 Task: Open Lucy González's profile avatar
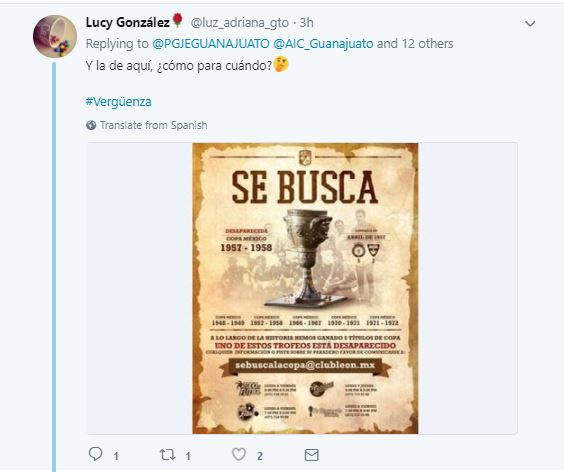pos(55,36)
